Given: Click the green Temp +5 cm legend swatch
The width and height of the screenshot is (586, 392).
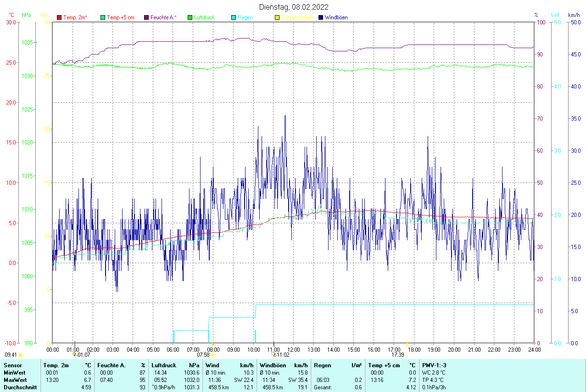Looking at the screenshot, I should point(103,17).
